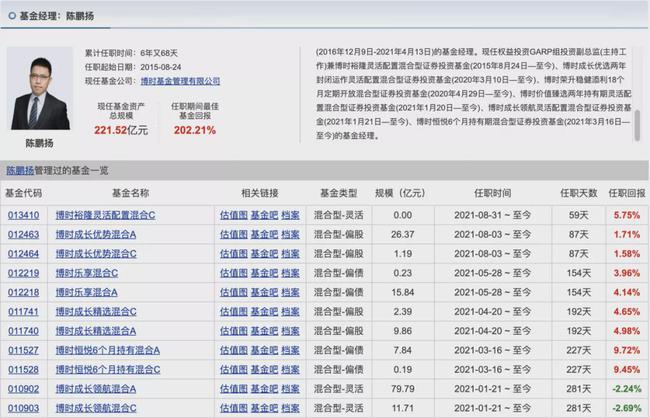650x418 pixels.
Task: Open 基金吧 for 博时乐享混合A
Action: [264, 292]
